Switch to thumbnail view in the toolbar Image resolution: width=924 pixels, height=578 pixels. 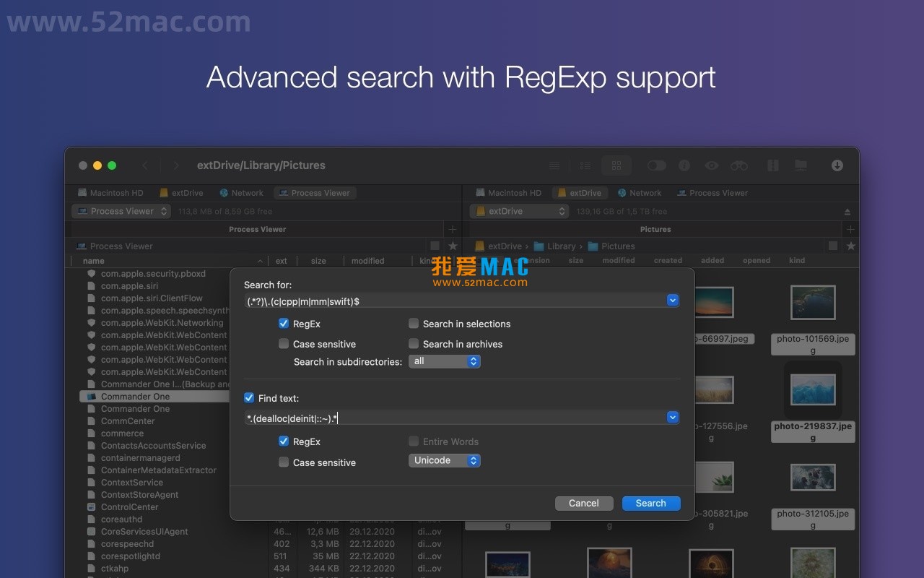tap(616, 165)
